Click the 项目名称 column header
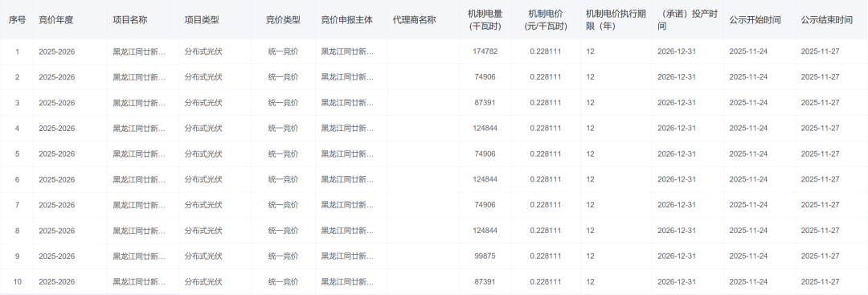Viewport: 868px width, 295px height. [x=130, y=20]
